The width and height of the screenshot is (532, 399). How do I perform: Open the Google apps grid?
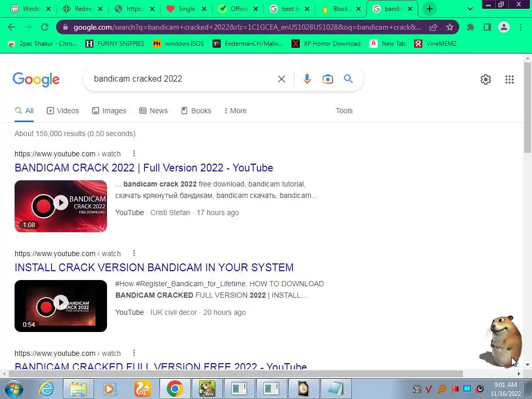click(509, 79)
